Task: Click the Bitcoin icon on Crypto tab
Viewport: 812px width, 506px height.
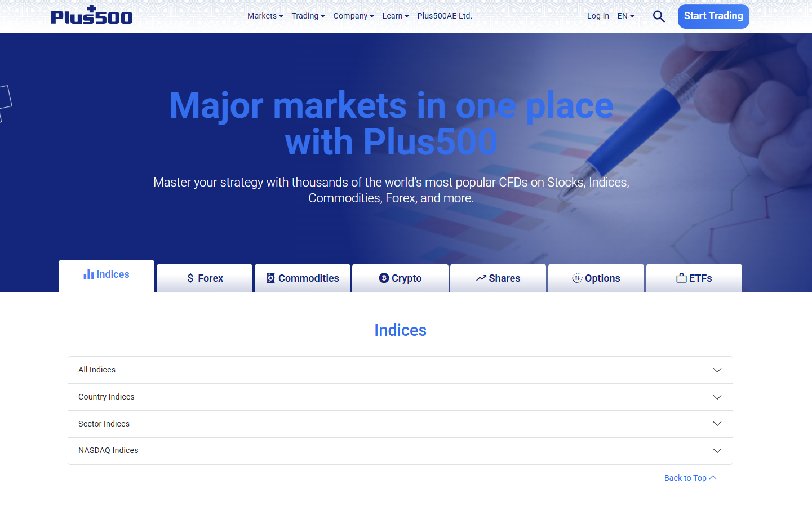Action: pyautogui.click(x=384, y=278)
